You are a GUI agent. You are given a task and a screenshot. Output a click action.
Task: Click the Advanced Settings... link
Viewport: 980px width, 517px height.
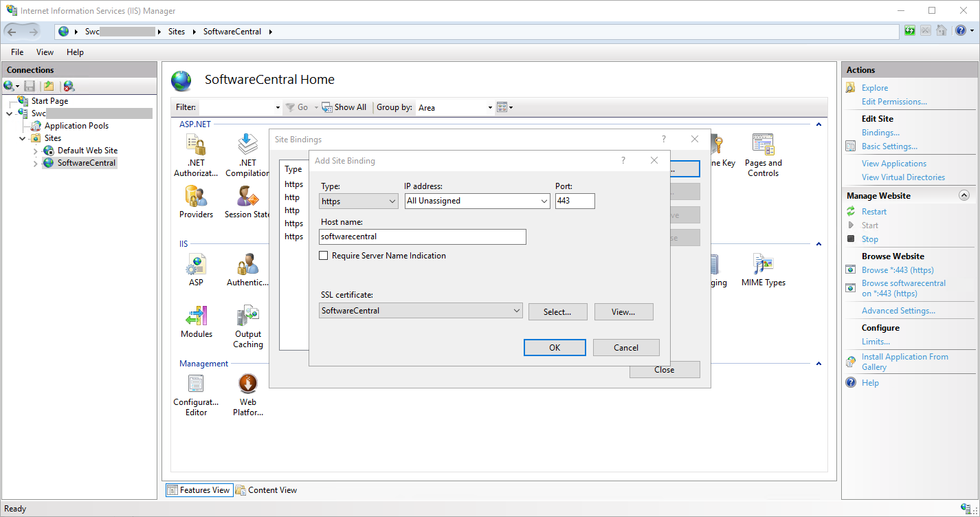(898, 311)
